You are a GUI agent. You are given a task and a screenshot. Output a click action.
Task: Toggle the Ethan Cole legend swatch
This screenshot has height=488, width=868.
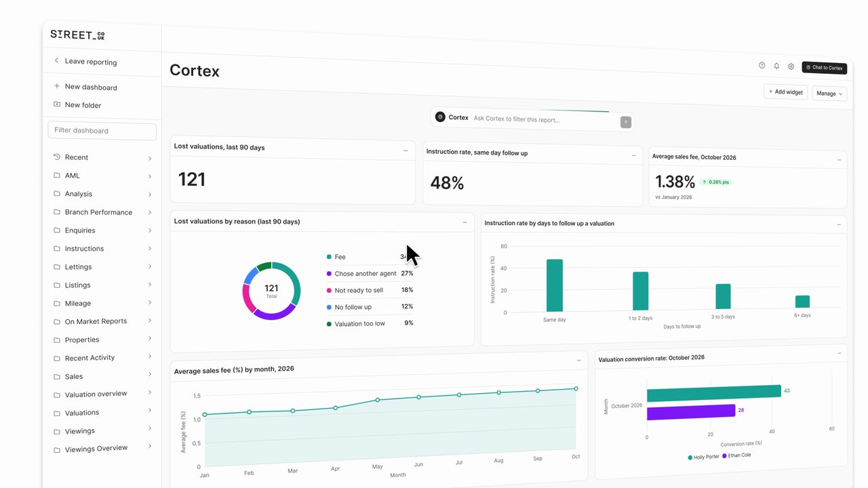[724, 456]
